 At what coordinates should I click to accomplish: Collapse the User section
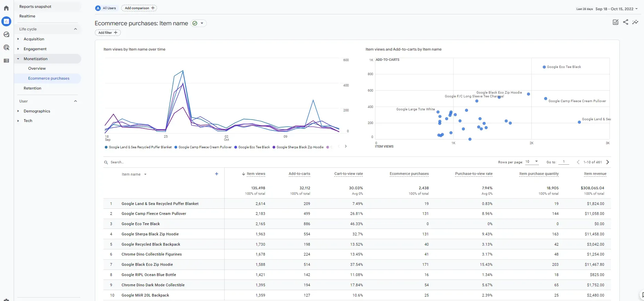[75, 101]
